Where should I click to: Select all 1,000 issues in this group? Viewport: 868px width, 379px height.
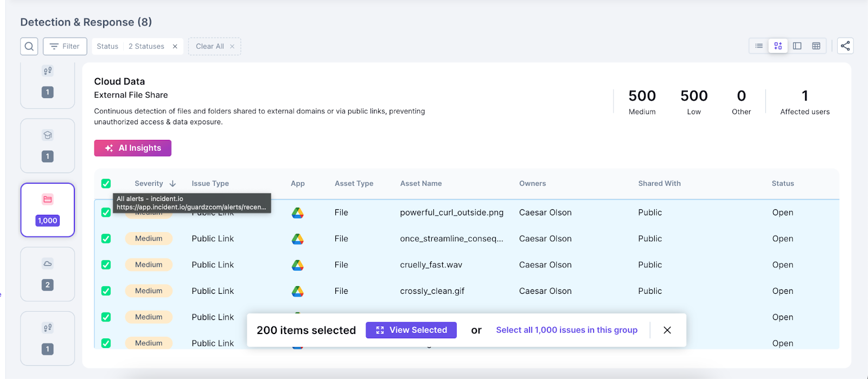567,330
